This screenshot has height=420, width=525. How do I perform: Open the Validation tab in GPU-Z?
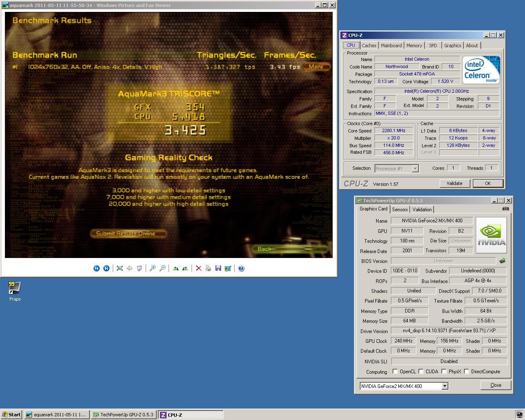(x=422, y=210)
